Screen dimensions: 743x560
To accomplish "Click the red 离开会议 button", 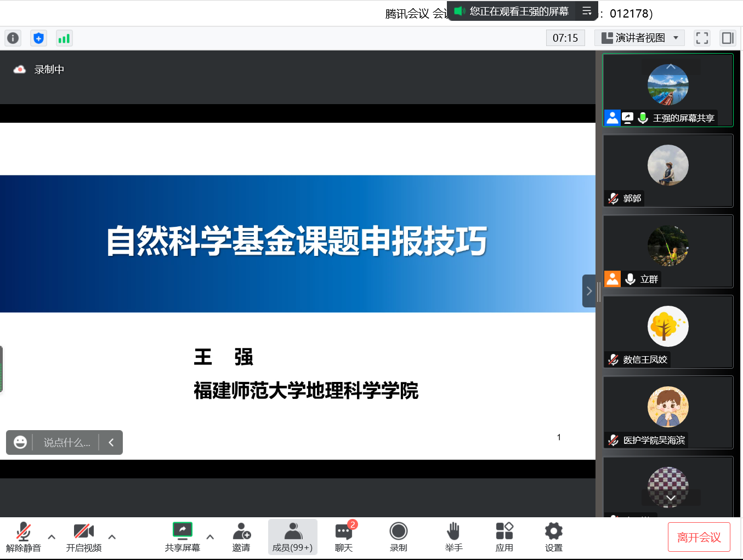I will (699, 537).
